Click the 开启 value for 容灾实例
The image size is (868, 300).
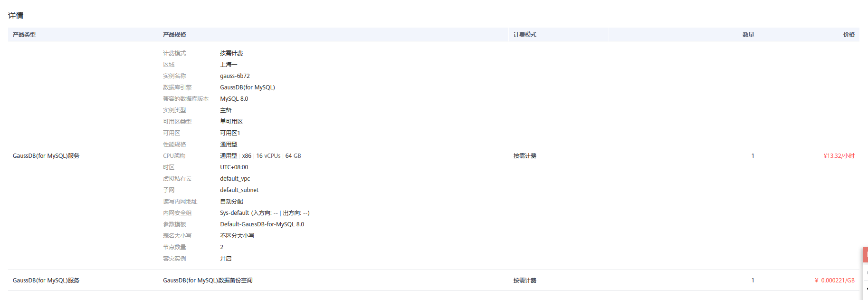226,259
